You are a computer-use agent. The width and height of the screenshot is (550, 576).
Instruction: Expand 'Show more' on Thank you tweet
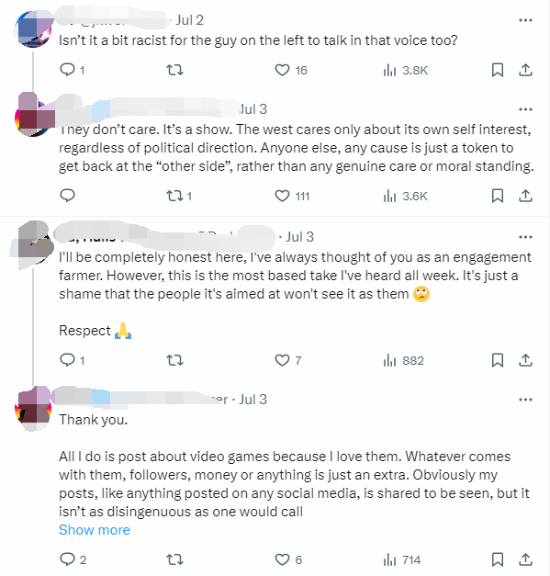[x=94, y=530]
